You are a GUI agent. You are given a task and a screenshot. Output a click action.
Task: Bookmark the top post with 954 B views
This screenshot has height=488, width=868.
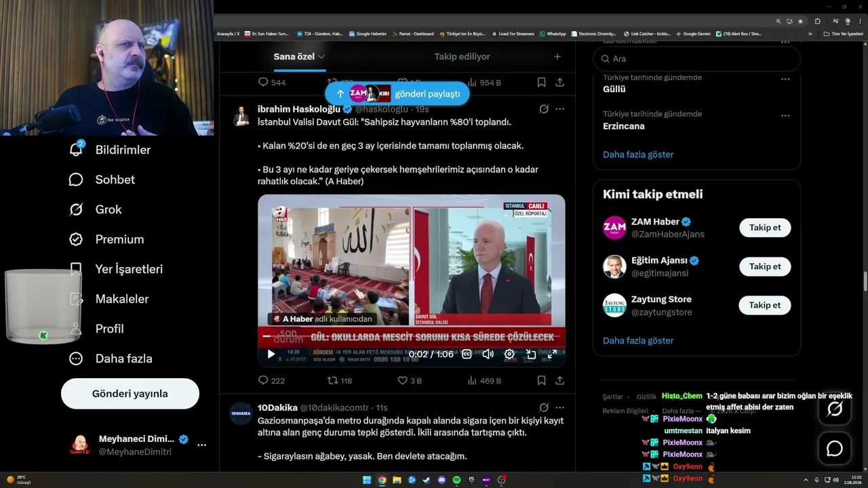(x=541, y=82)
